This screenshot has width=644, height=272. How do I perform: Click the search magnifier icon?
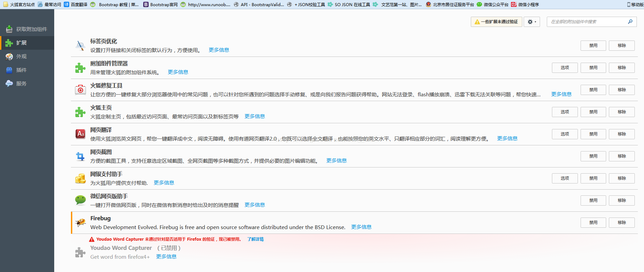pos(630,21)
